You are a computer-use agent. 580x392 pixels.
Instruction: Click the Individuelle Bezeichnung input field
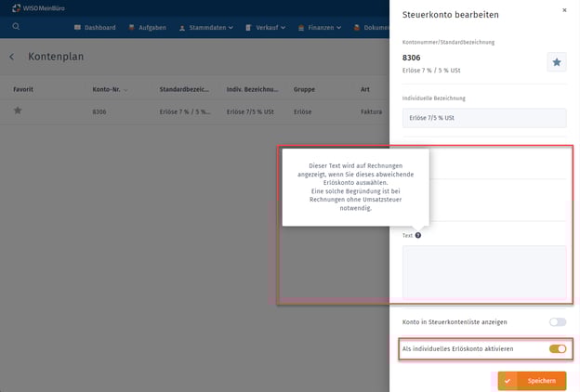(483, 118)
